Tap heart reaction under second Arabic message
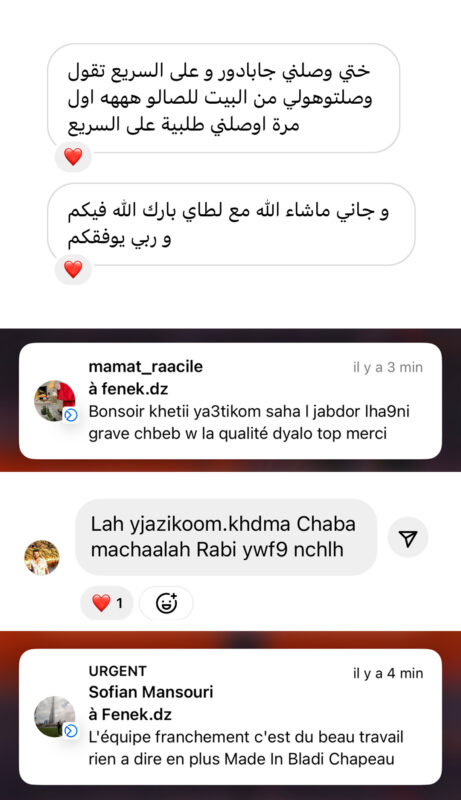Screen dimensions: 461x800 (73, 269)
